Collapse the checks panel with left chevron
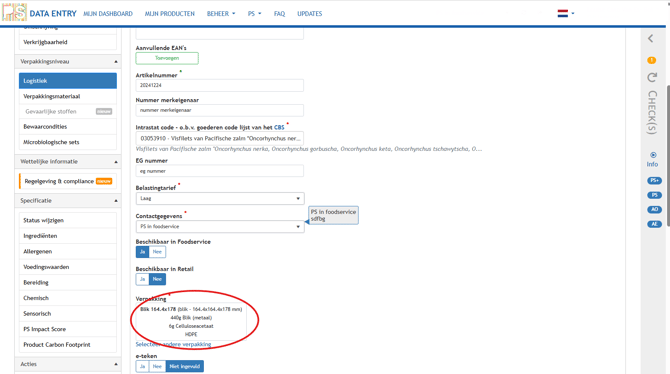 [x=650, y=38]
